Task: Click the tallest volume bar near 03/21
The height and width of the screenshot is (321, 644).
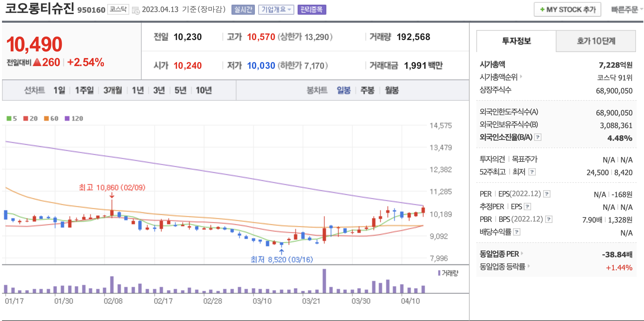Action: pyautogui.click(x=324, y=281)
